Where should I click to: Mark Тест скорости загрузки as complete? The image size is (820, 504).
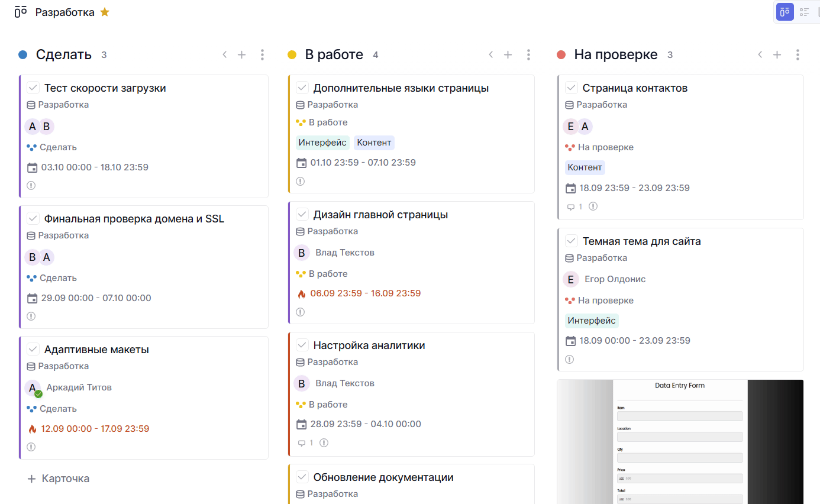tap(33, 88)
